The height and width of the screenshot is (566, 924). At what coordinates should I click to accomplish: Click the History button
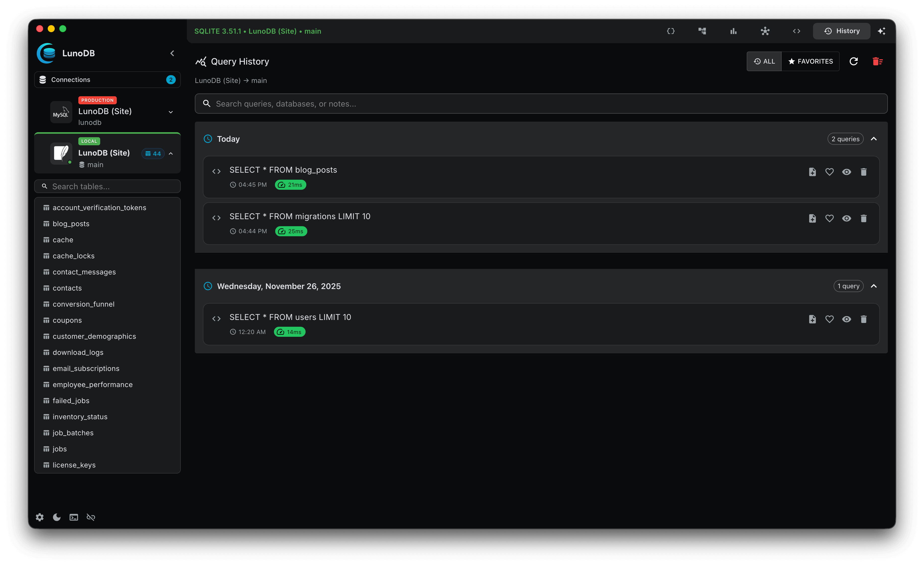pos(841,31)
